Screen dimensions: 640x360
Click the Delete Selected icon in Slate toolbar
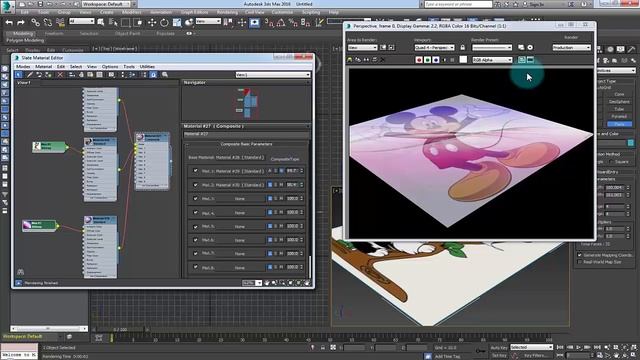pyautogui.click(x=60, y=75)
